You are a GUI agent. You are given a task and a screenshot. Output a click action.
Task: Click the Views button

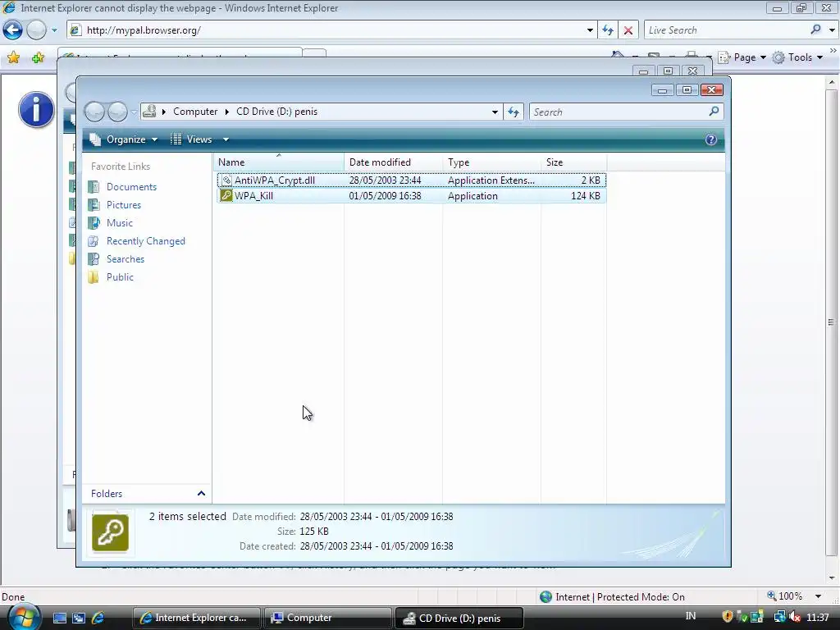tap(192, 139)
